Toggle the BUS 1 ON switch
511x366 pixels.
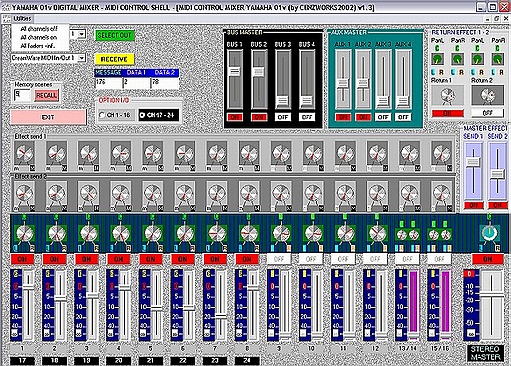[235, 117]
